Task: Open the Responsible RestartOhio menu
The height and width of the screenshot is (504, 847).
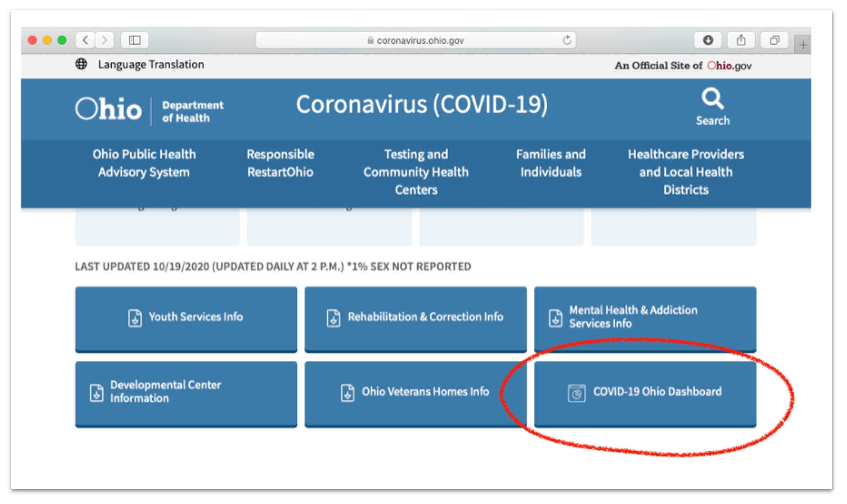Action: click(280, 163)
